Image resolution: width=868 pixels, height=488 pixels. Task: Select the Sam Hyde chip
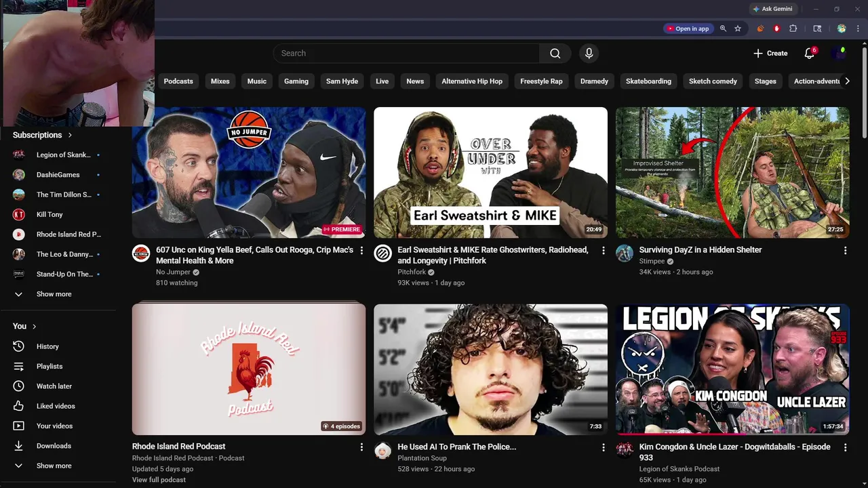coord(342,81)
